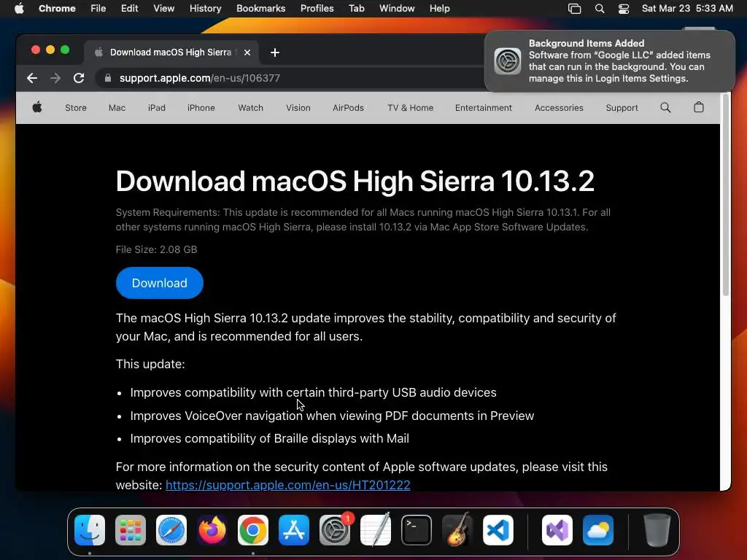Go to iPad in Apple navigation
This screenshot has width=747, height=560.
pos(157,108)
